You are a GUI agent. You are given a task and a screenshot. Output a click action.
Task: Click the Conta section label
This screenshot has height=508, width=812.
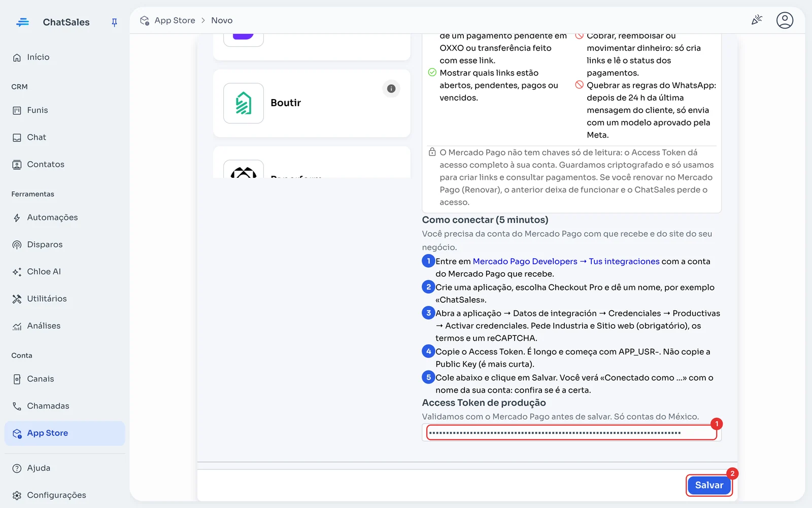pos(22,356)
